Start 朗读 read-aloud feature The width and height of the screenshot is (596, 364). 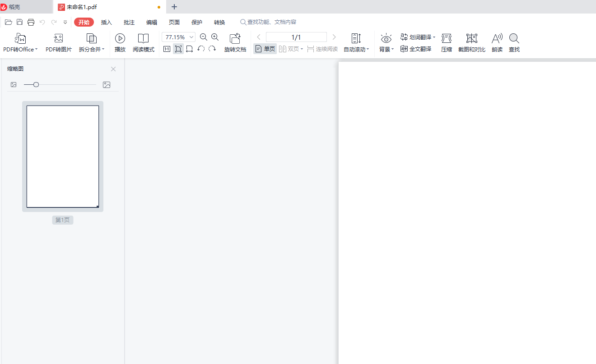[x=497, y=43]
